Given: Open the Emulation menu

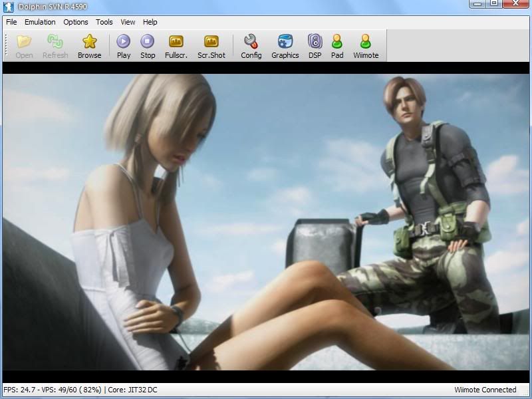Looking at the screenshot, I should pos(40,22).
